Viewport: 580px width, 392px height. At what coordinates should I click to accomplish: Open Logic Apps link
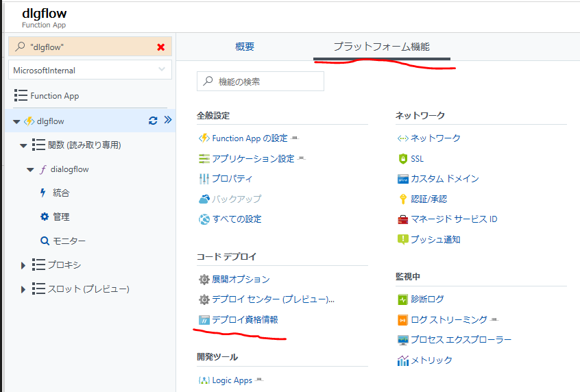232,380
